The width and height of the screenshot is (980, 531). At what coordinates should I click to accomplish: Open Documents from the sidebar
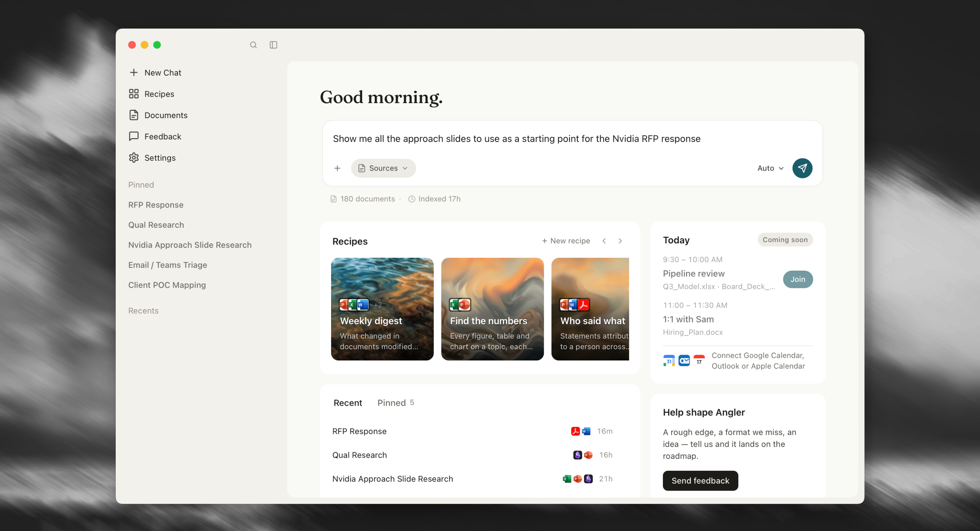[x=158, y=115]
